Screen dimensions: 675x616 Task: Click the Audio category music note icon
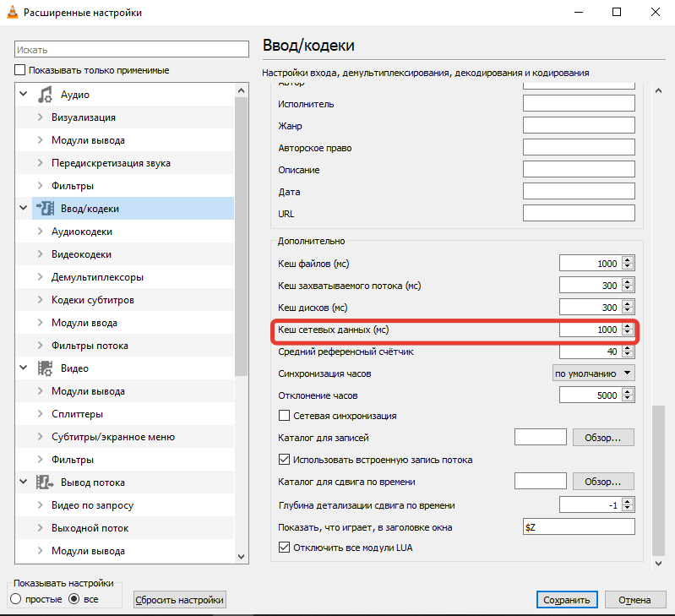(46, 95)
